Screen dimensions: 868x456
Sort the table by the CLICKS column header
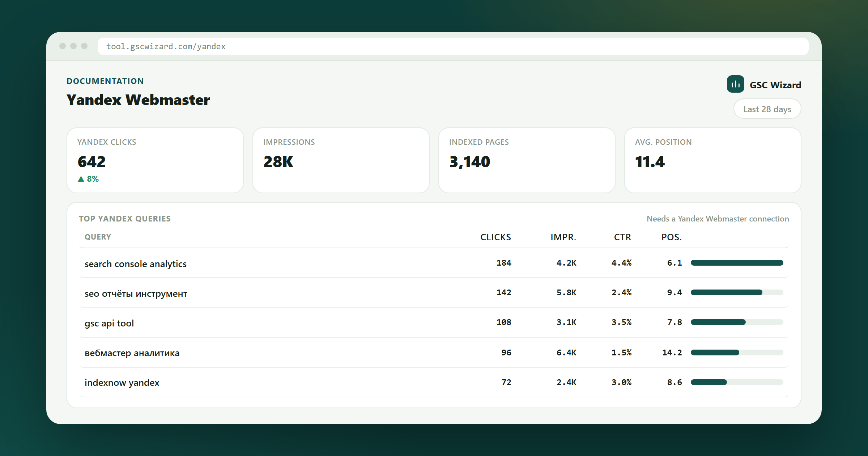click(495, 237)
